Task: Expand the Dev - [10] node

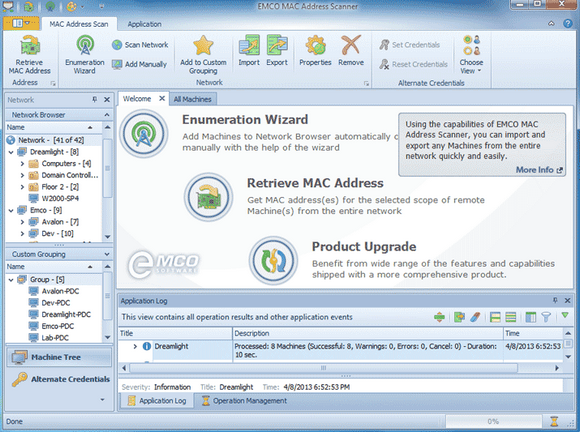Action: tap(22, 234)
